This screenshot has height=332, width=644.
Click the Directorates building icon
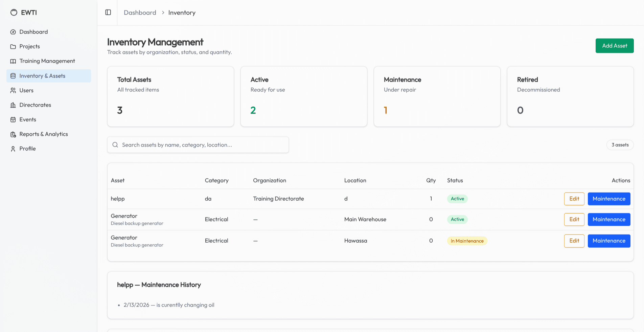tap(13, 105)
